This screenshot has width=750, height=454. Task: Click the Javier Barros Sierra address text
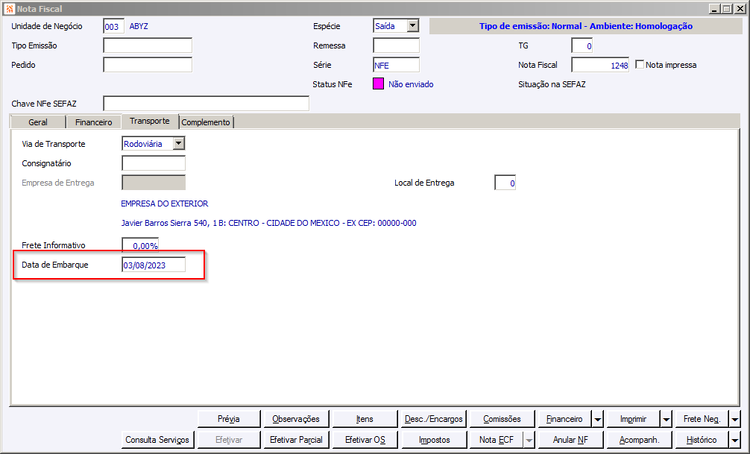tap(268, 223)
